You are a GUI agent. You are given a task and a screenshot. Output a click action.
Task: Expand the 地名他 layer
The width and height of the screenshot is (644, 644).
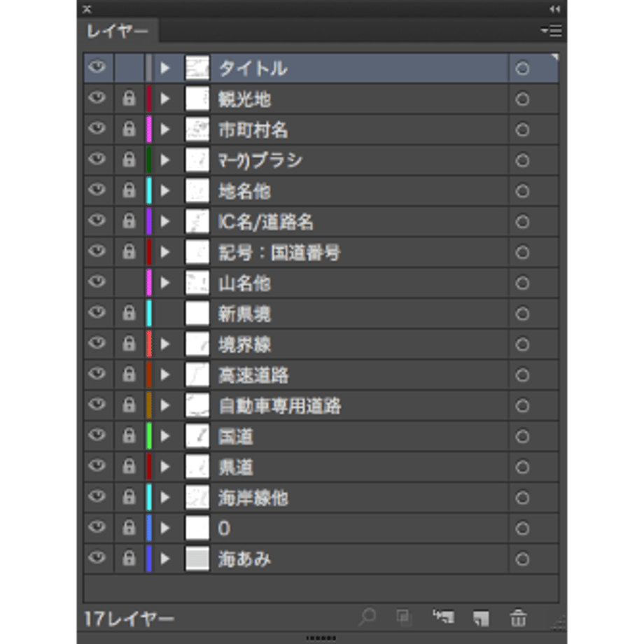point(164,190)
